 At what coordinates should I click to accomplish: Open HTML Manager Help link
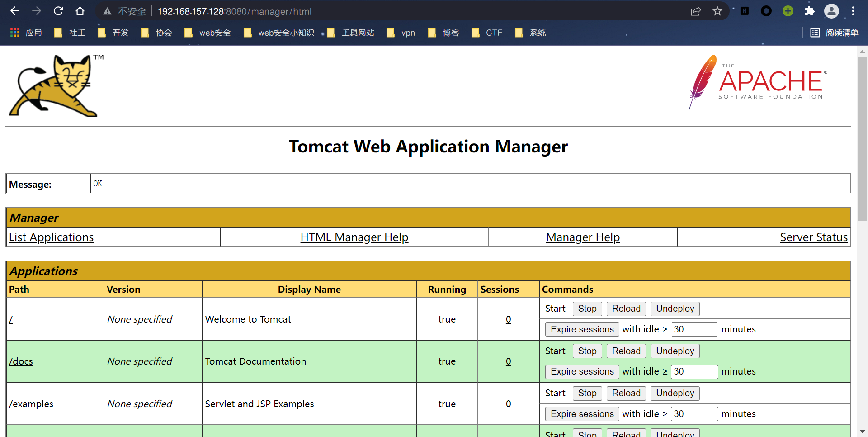tap(354, 237)
